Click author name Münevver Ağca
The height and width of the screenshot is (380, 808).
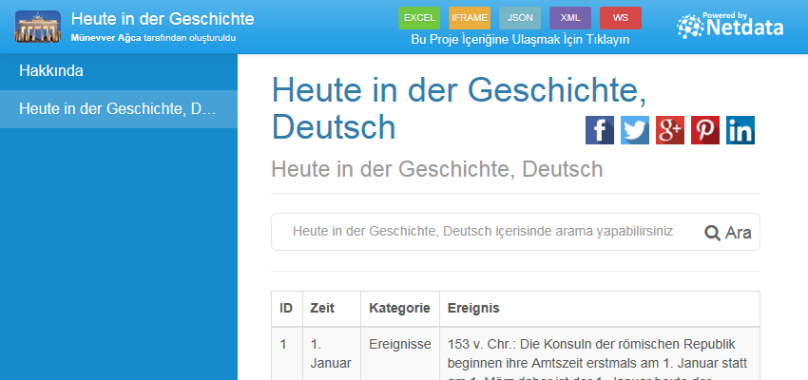[106, 38]
